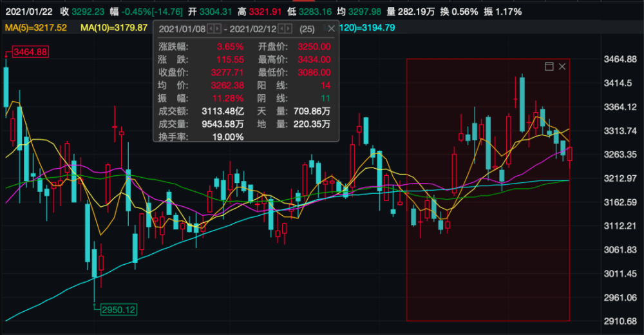This screenshot has width=644, height=335.
Task: Dismiss the red range selection box
Action: point(562,66)
